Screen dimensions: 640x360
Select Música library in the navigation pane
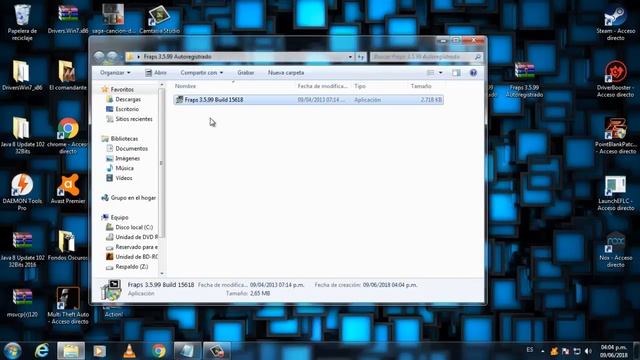pyautogui.click(x=124, y=168)
